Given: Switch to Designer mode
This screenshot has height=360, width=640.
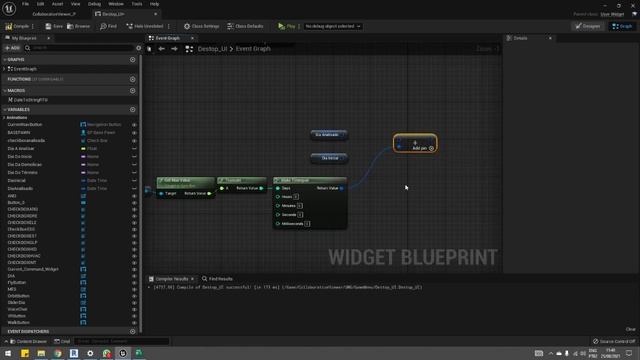Looking at the screenshot, I should point(587,26).
